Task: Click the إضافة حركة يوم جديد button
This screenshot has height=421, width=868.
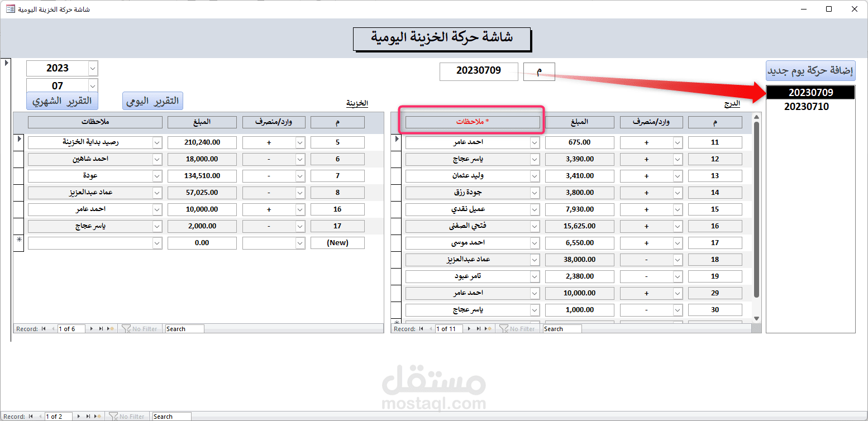Action: 810,70
